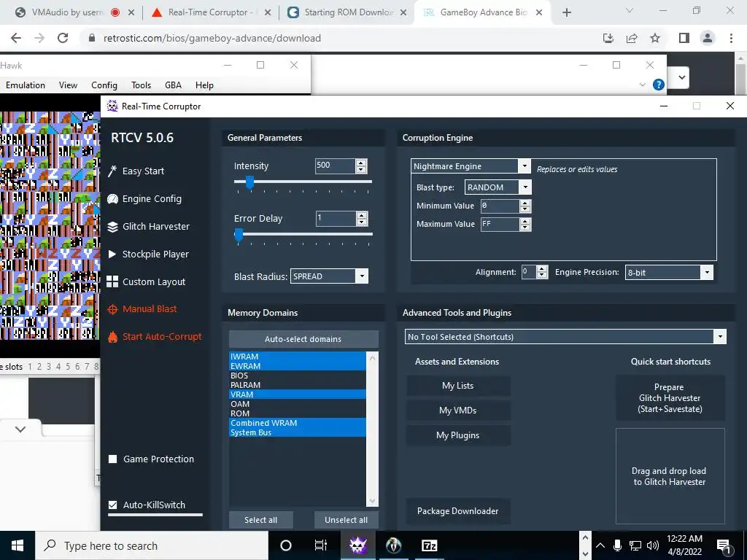Select BIOS memory domain
Viewport: 747px width, 560px height.
(x=298, y=376)
